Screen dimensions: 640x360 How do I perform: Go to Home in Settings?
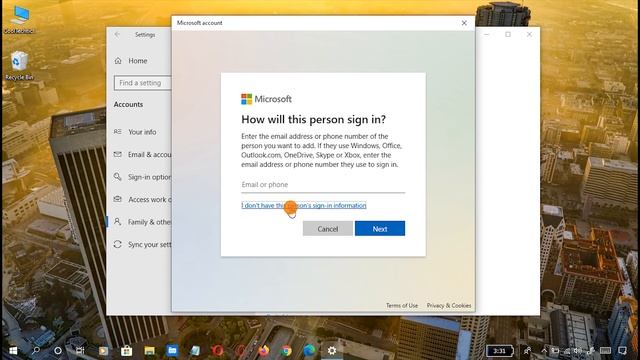(139, 61)
